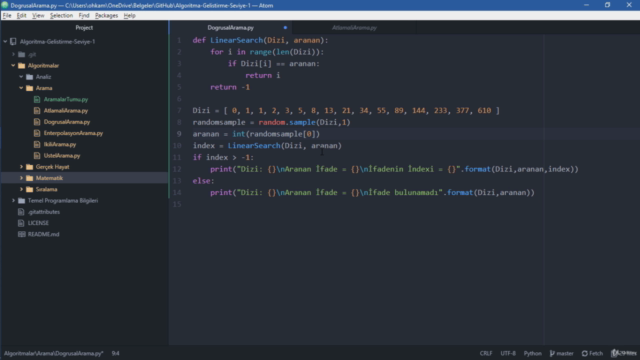Open the Help menu
Screen dimensions: 640x360
(129, 16)
